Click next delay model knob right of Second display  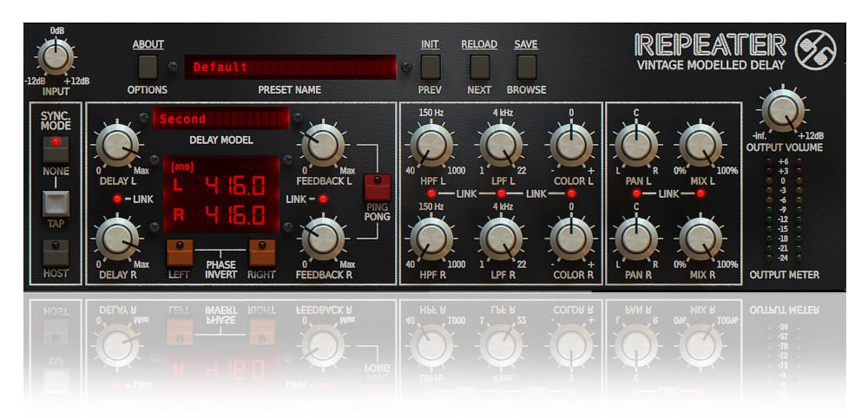298,118
